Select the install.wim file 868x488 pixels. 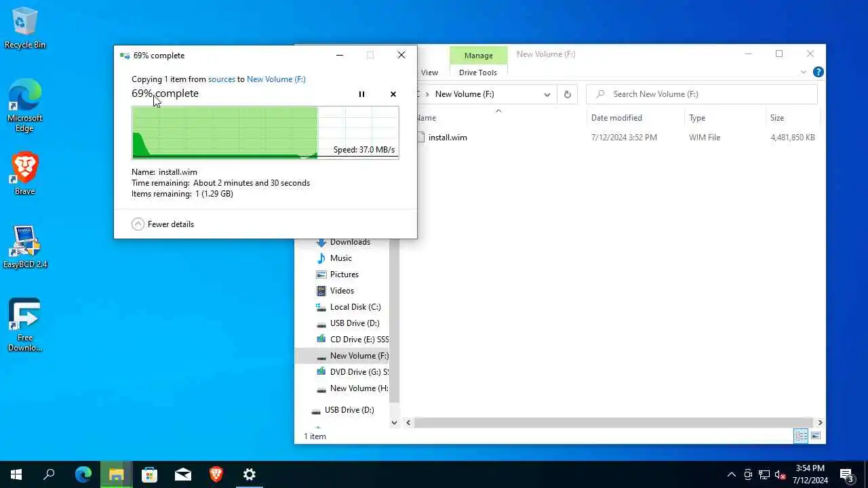coord(448,138)
